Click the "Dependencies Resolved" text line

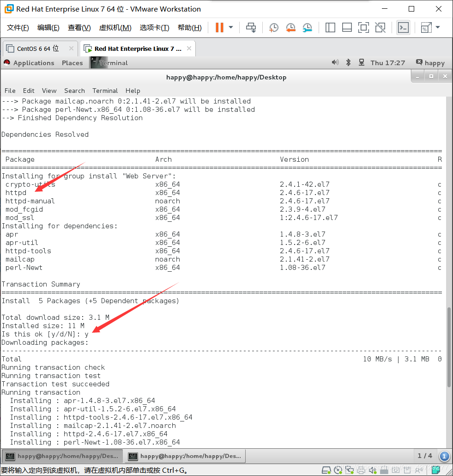(x=45, y=134)
